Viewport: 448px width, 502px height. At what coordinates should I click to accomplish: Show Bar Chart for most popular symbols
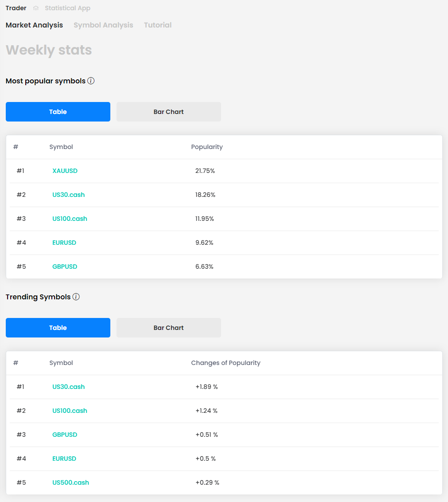[x=168, y=112]
